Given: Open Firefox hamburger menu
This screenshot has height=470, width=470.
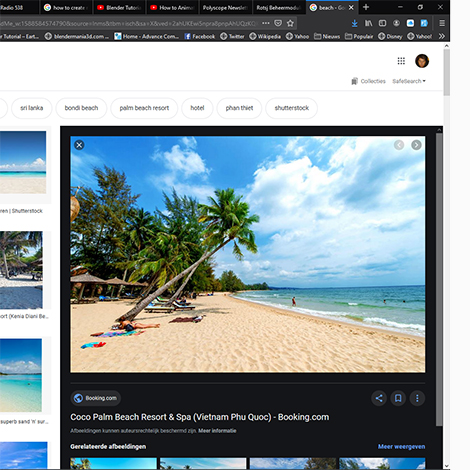Looking at the screenshot, I should click(442, 23).
